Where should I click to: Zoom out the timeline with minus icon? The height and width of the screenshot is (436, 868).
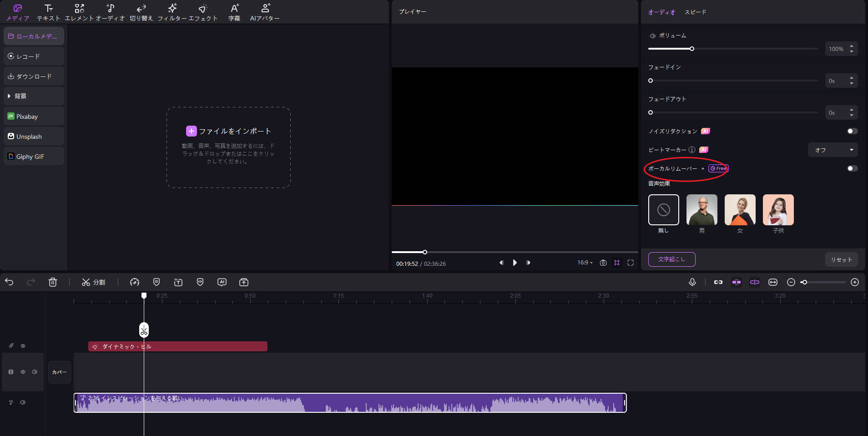(x=791, y=282)
